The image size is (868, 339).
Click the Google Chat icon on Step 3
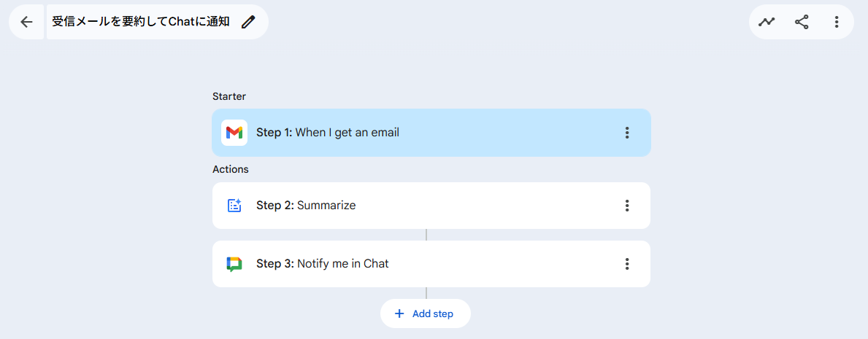(234, 264)
